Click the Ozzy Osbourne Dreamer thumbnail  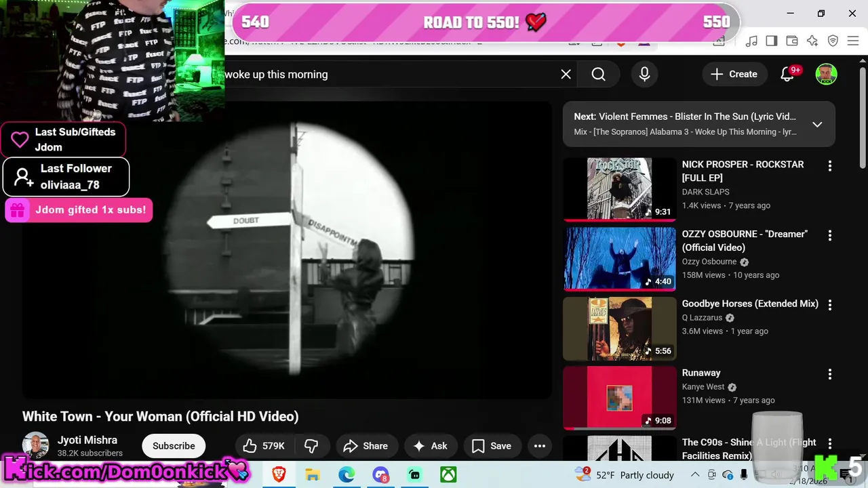620,259
